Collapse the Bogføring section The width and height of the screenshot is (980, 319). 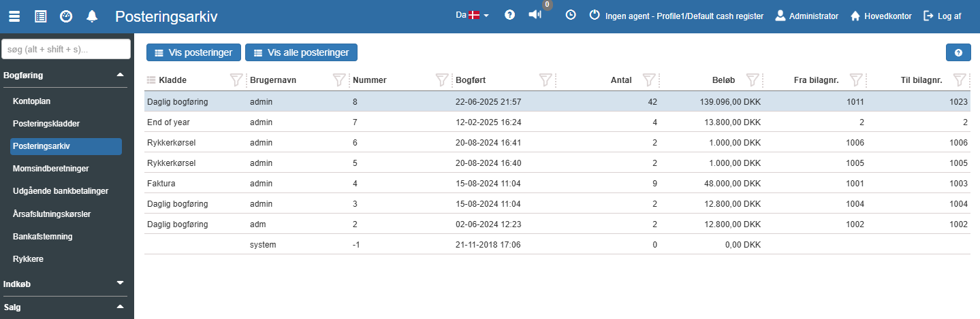(x=121, y=75)
